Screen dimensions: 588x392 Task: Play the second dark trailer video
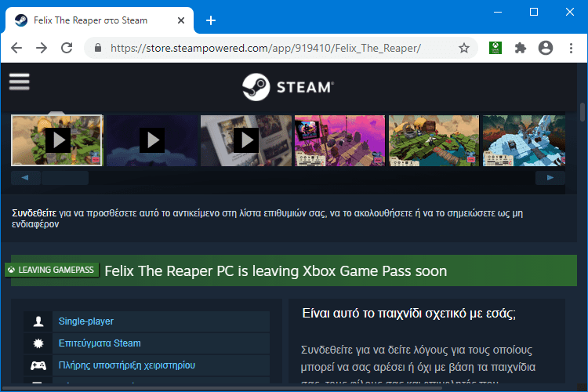(x=152, y=140)
